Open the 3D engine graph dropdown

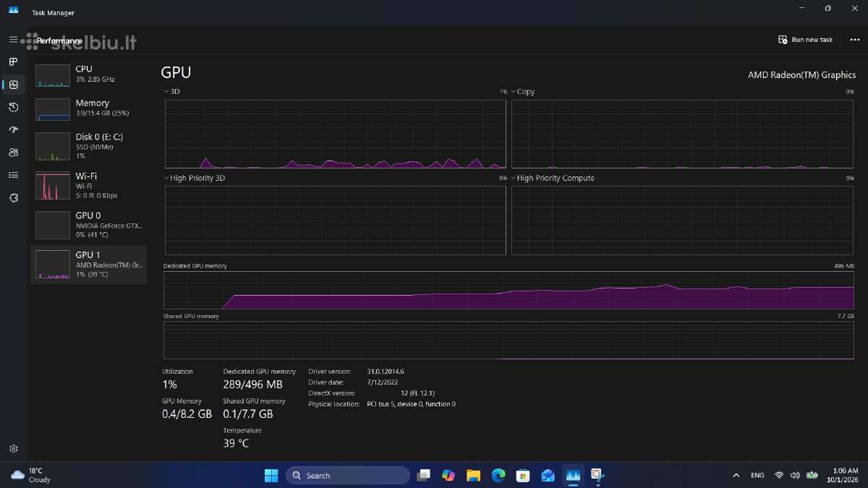[172, 92]
